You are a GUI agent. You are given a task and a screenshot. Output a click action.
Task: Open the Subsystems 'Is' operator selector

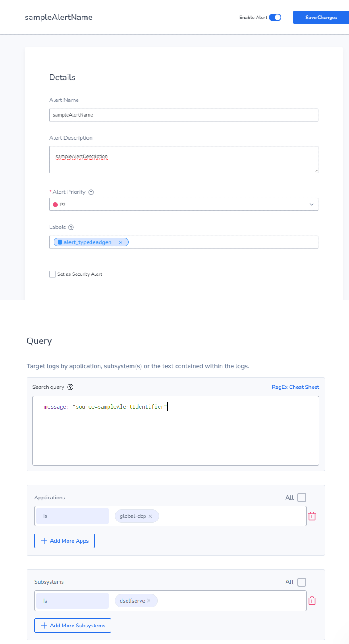point(72,601)
